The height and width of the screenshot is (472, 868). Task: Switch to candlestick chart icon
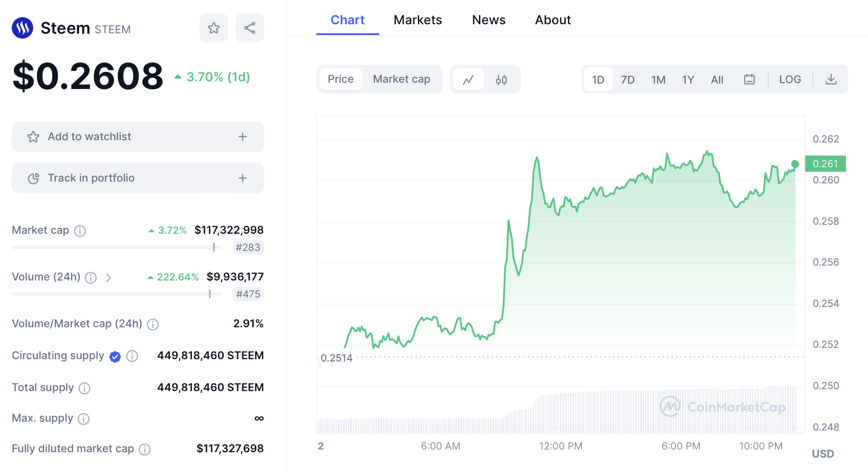click(501, 80)
